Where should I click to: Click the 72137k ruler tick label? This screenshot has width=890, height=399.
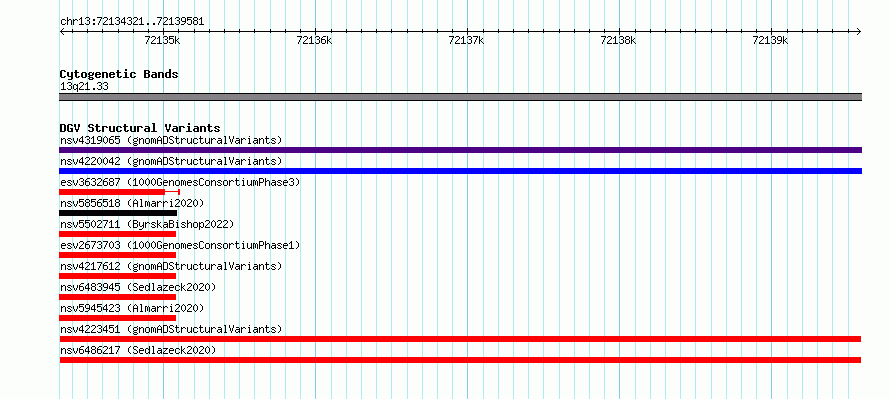pyautogui.click(x=466, y=40)
